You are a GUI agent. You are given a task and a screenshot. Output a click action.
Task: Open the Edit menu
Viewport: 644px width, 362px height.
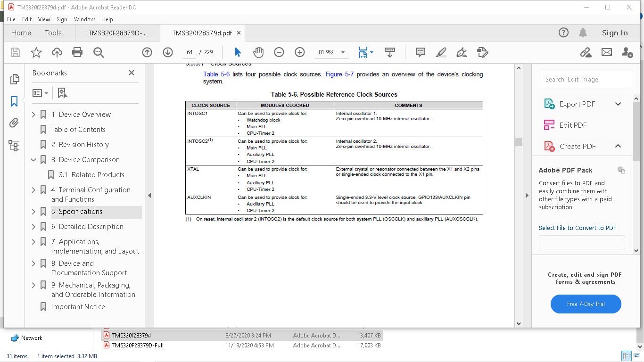(x=27, y=19)
